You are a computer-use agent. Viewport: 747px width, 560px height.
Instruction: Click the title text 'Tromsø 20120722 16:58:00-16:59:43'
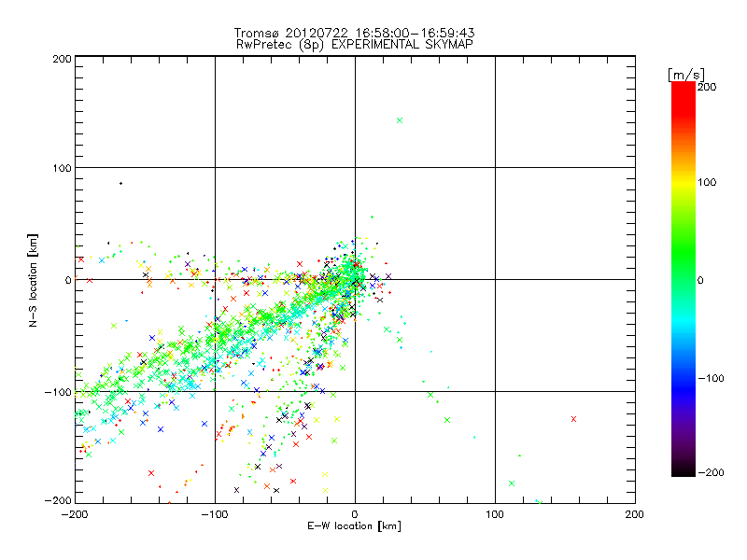354,33
